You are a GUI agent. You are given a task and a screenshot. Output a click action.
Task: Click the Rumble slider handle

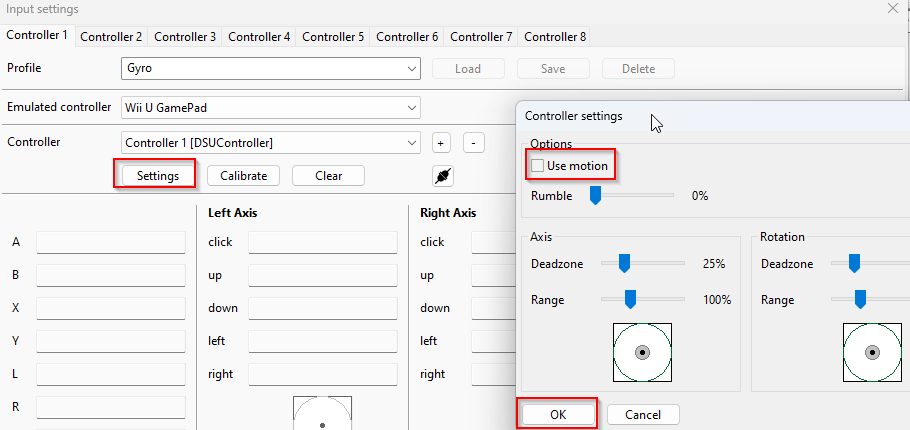tap(595, 196)
